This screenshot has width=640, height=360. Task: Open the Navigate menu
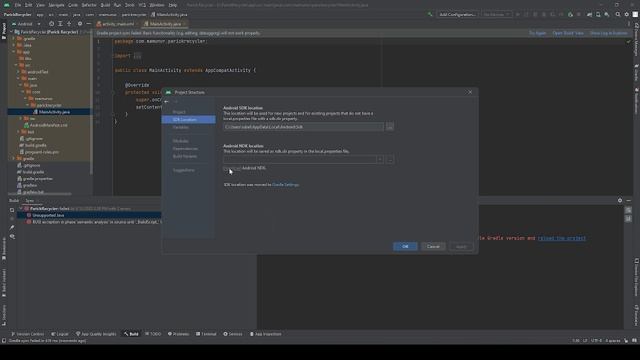(56, 5)
